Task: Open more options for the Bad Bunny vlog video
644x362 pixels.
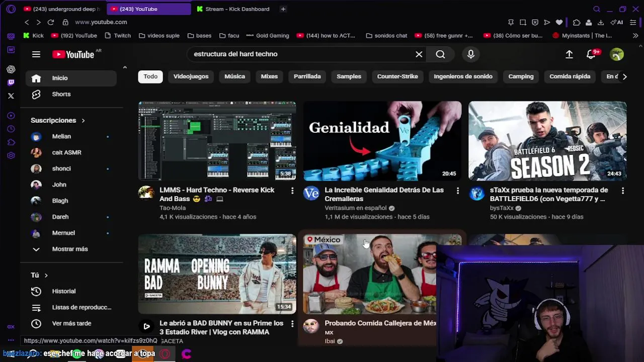Action: [292, 324]
